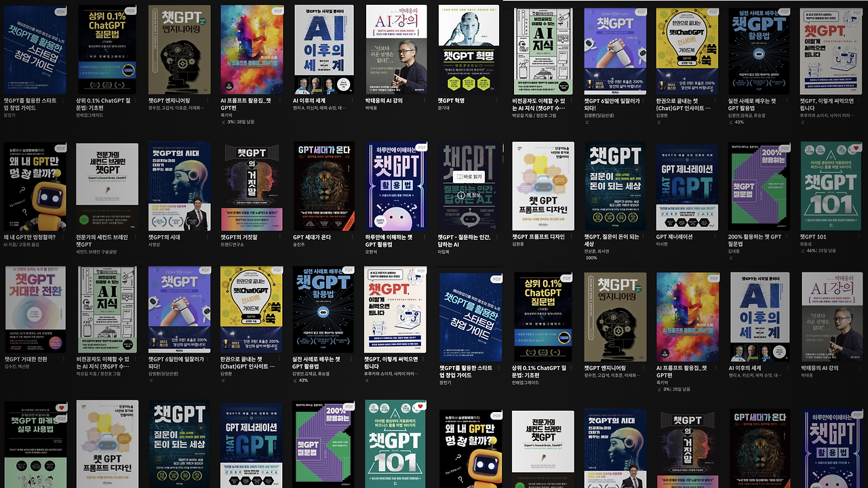Viewport: 868px width, 488px height.
Task: Open more options for top-row 챗GPT 6일만에 일잘러가 되다
Action: tap(643, 100)
